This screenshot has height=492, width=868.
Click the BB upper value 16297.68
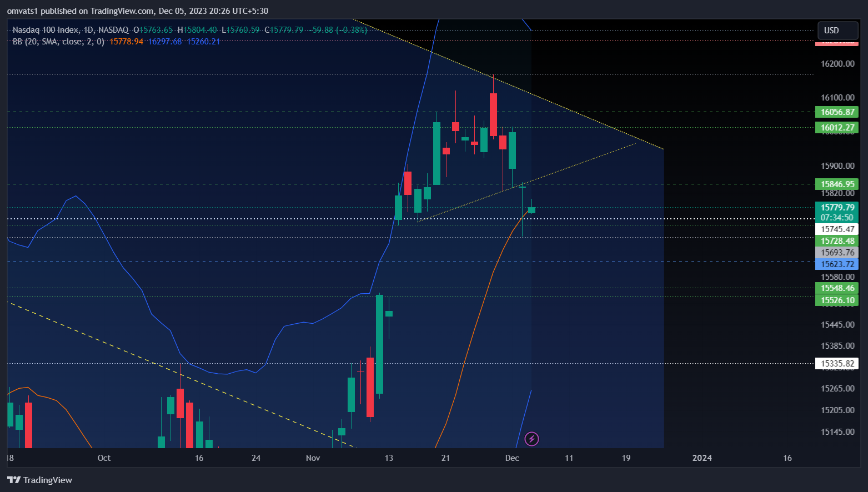(x=165, y=42)
